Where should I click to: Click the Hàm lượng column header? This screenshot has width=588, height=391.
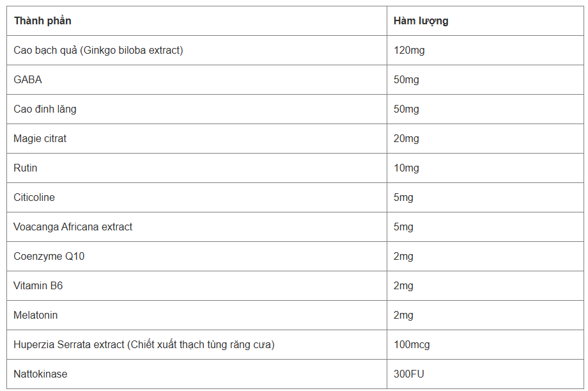point(421,21)
